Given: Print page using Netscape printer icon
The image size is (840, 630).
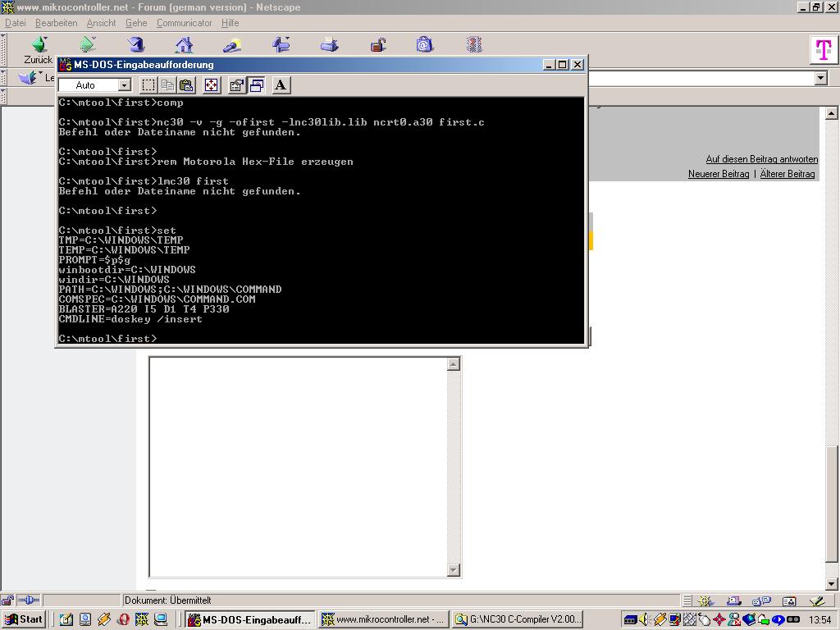Looking at the screenshot, I should click(329, 44).
